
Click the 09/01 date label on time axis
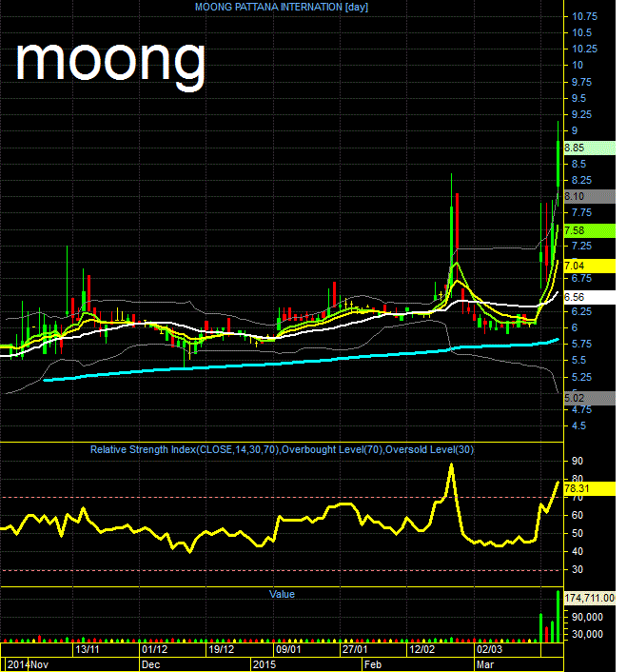(288, 649)
